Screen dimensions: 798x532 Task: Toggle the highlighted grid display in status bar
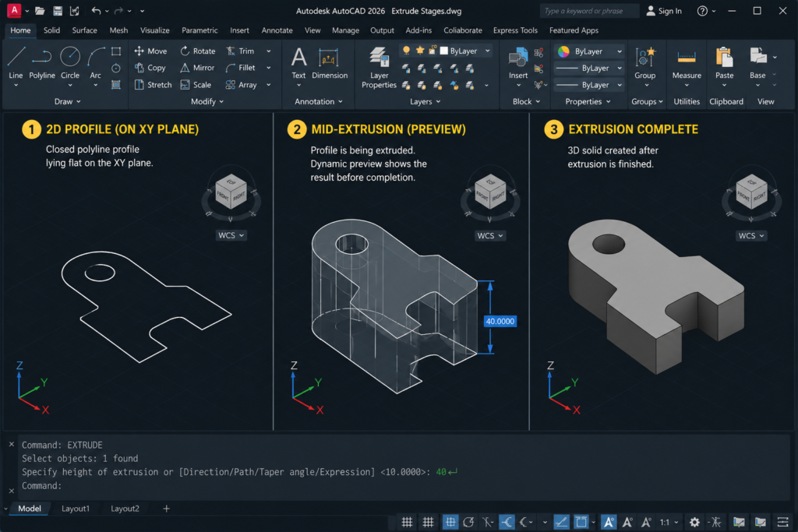pos(450,522)
